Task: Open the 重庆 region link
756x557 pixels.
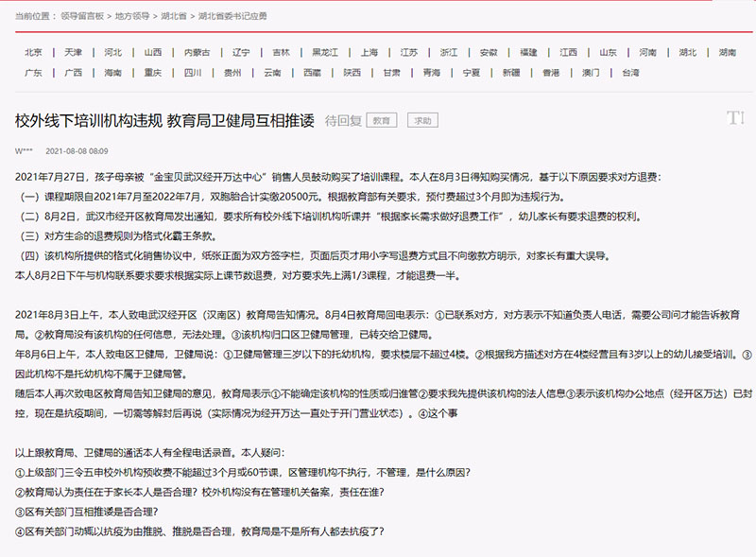Action: coord(153,73)
